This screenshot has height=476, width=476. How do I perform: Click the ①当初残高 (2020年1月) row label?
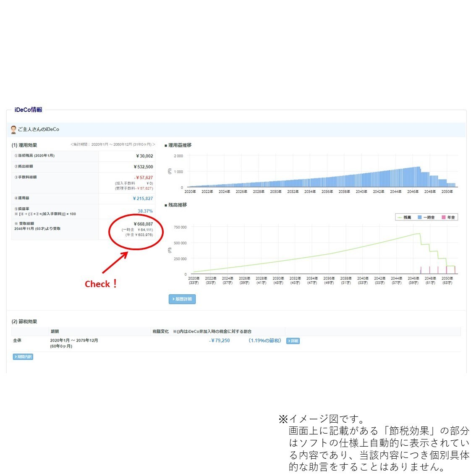click(34, 156)
